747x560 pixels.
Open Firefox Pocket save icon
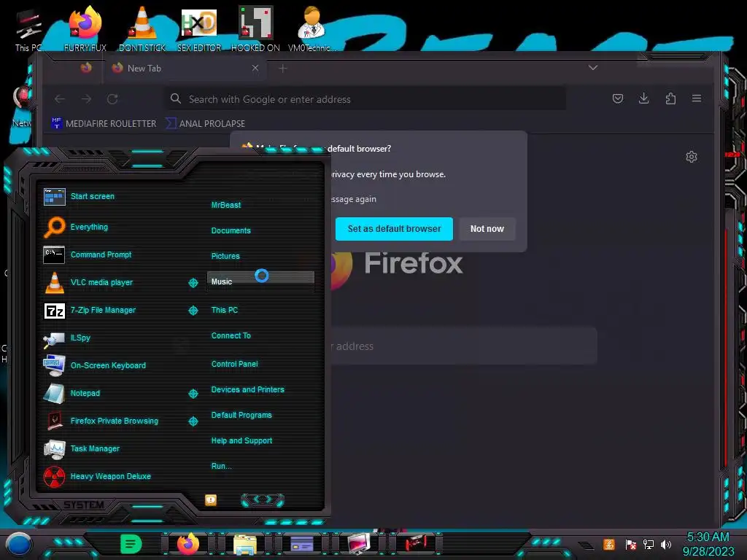[x=618, y=98]
